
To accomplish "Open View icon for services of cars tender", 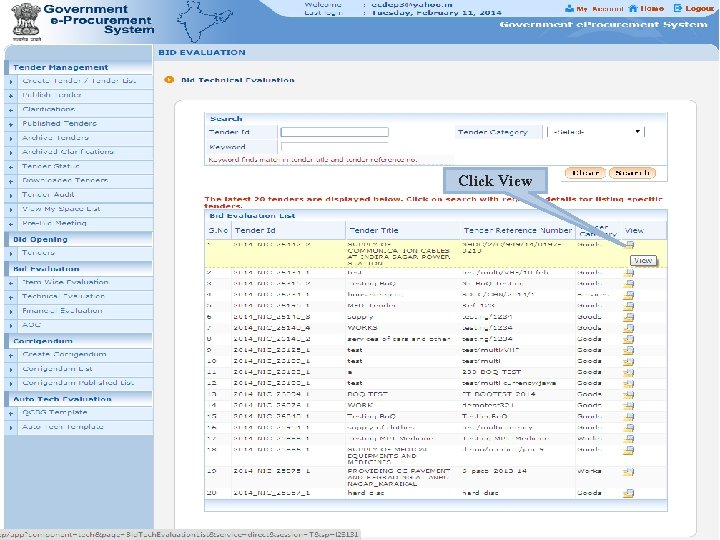I will point(629,339).
